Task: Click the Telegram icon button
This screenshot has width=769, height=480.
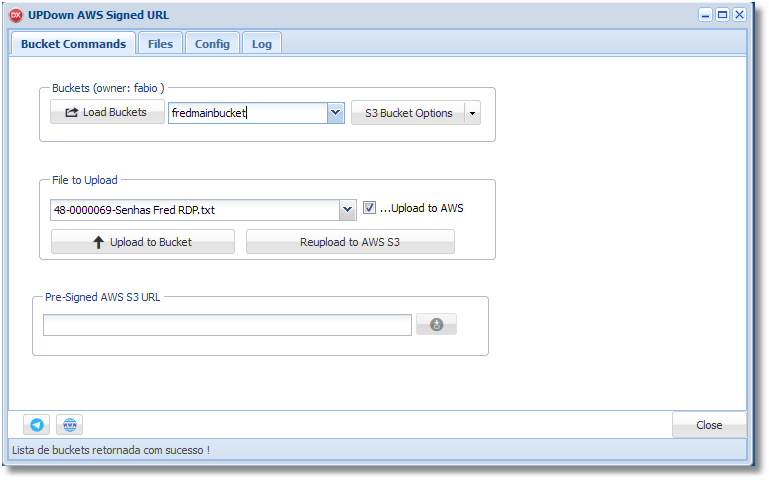Action: coord(36,425)
